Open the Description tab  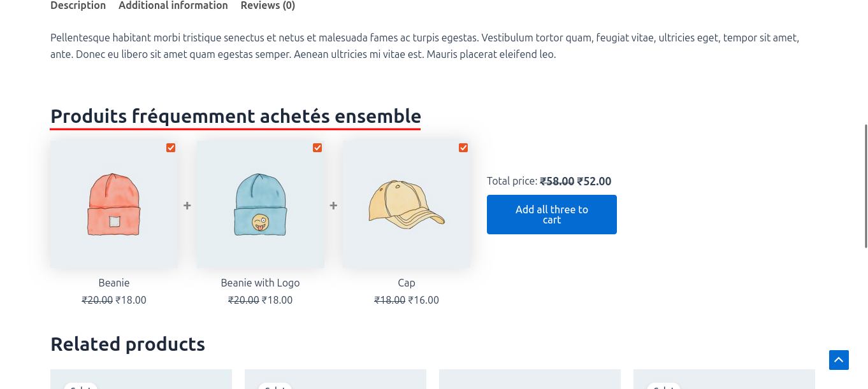(x=78, y=6)
